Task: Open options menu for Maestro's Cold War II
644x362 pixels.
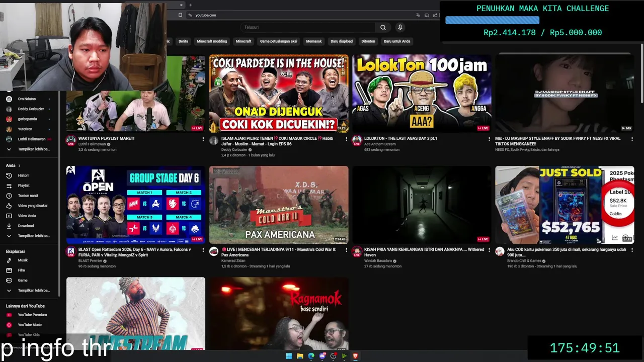Action: coord(346,250)
